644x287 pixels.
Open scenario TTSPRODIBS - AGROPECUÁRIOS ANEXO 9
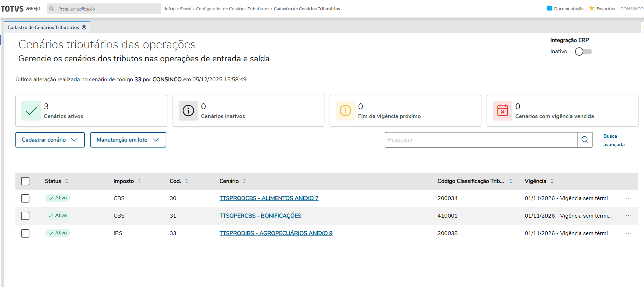(276, 233)
